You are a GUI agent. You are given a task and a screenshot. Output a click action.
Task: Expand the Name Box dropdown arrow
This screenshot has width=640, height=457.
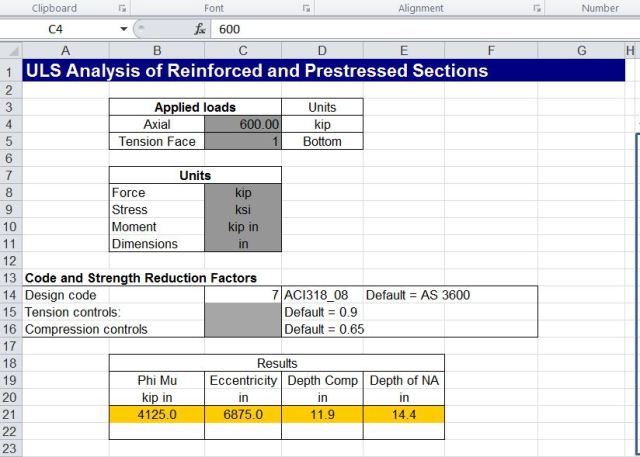coord(123,29)
